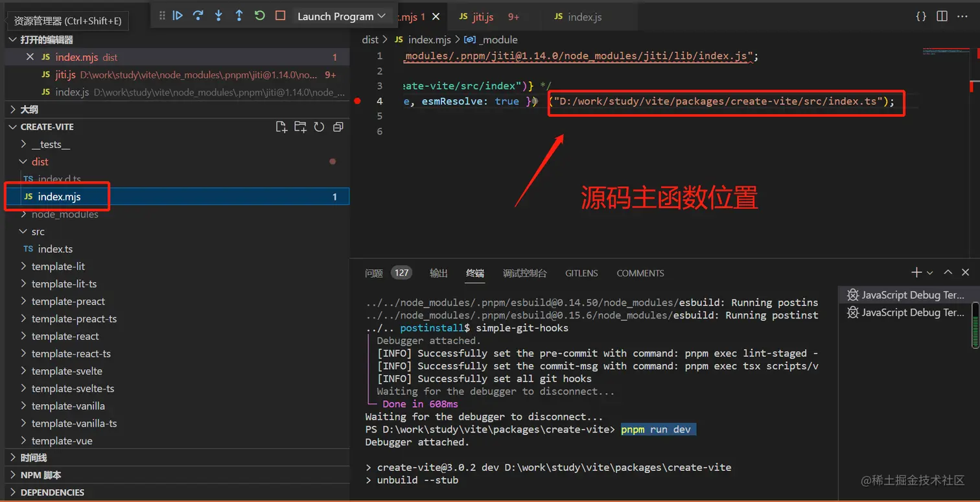Grab the debug toolbar drag handle

coord(162,16)
